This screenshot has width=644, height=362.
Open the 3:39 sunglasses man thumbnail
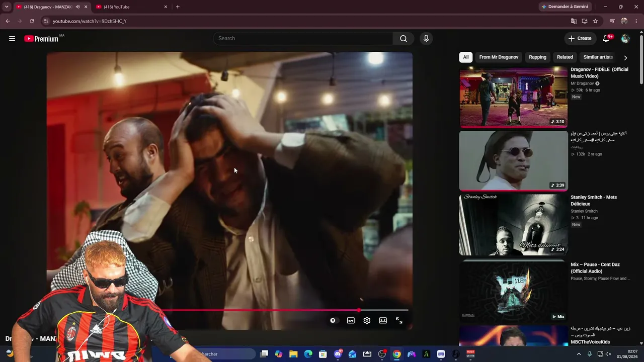(x=513, y=161)
